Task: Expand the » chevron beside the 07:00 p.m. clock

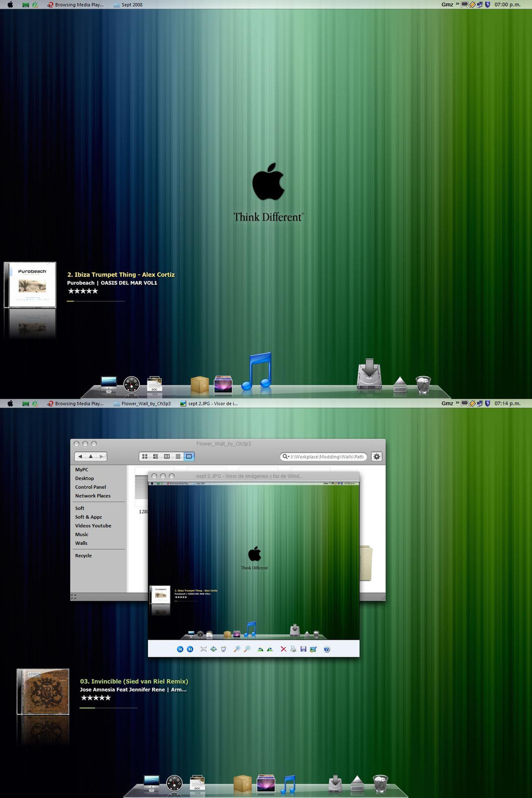Action: [458, 4]
